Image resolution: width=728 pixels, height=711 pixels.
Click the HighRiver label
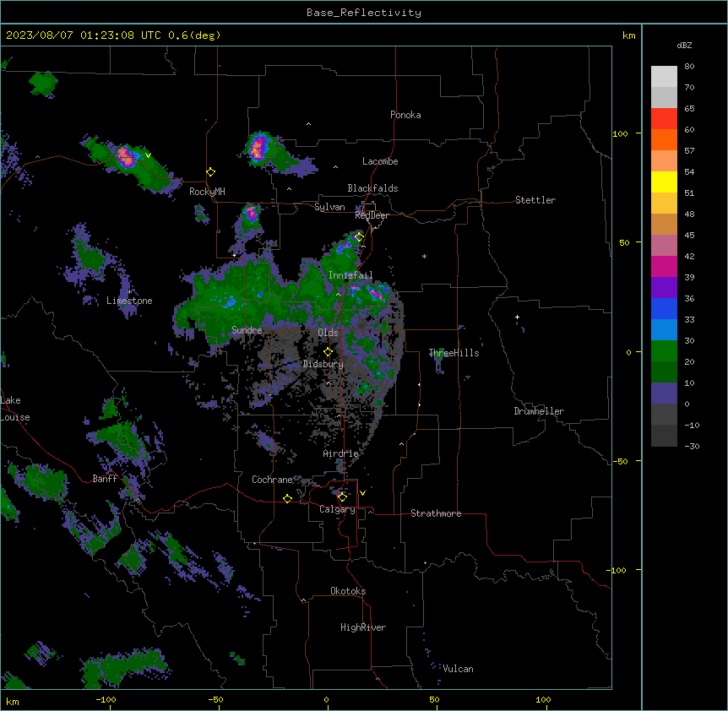coord(363,627)
